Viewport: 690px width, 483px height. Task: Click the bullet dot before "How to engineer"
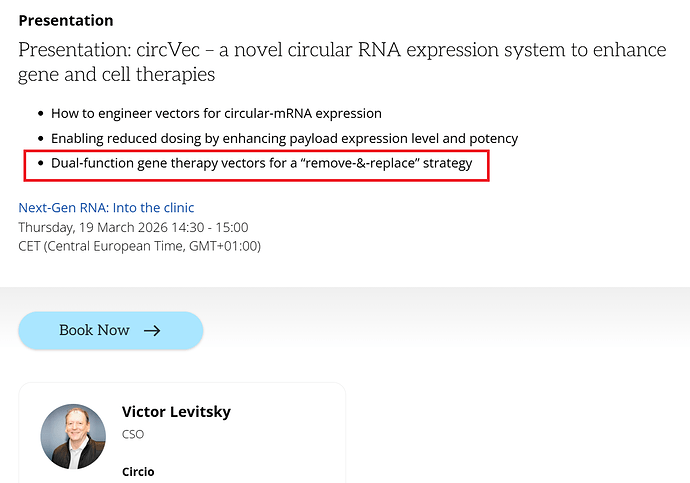[x=40, y=115]
